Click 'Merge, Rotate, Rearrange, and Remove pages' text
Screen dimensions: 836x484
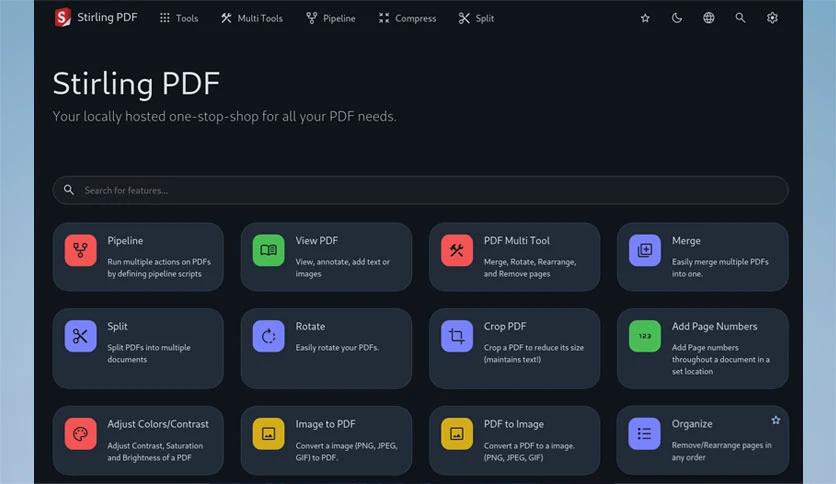529,268
